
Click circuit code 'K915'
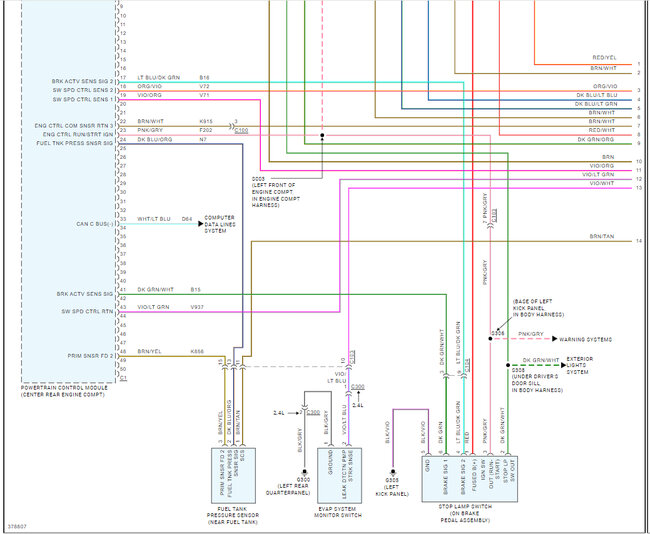[x=206, y=121]
